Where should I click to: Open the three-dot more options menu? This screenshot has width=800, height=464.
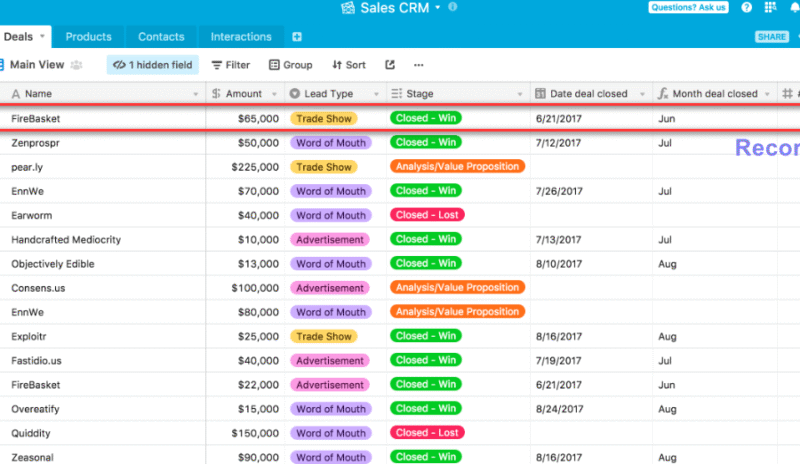418,65
